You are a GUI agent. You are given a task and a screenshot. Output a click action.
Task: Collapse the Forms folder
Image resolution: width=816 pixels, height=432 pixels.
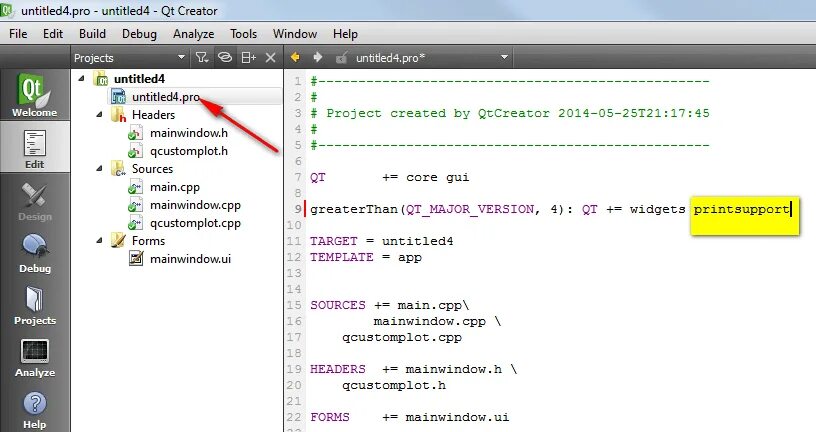click(x=99, y=240)
